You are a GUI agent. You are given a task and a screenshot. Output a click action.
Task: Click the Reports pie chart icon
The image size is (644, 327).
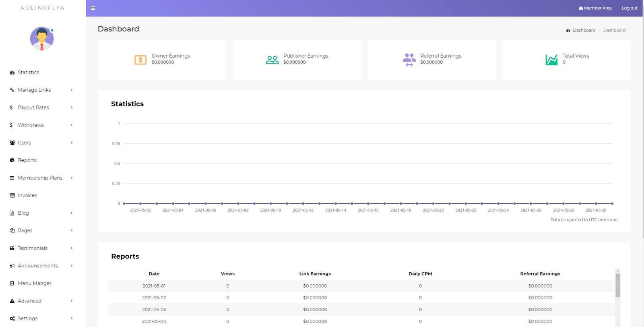pyautogui.click(x=12, y=160)
